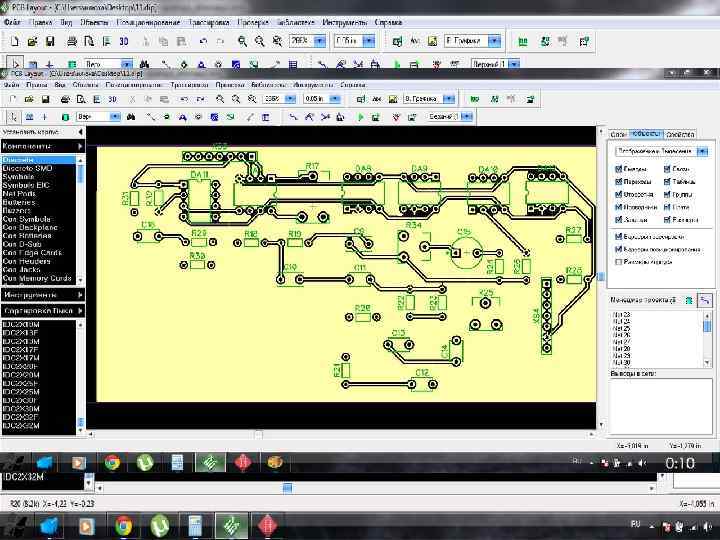Click Redo arrow in front window toolbar

click(x=200, y=99)
